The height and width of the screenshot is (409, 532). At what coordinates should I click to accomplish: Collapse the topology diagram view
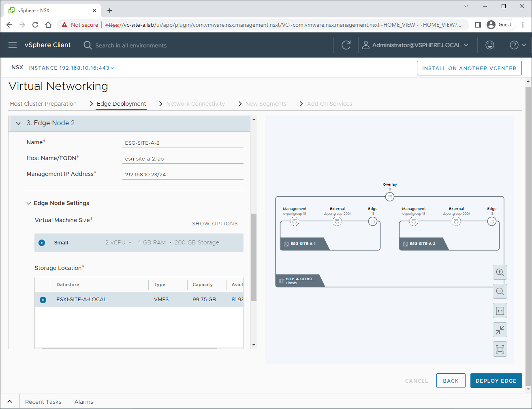point(500,330)
